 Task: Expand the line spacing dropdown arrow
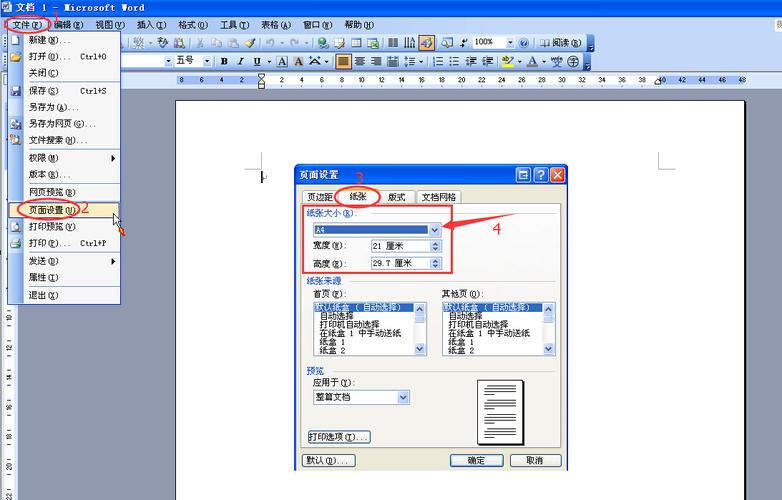point(421,61)
